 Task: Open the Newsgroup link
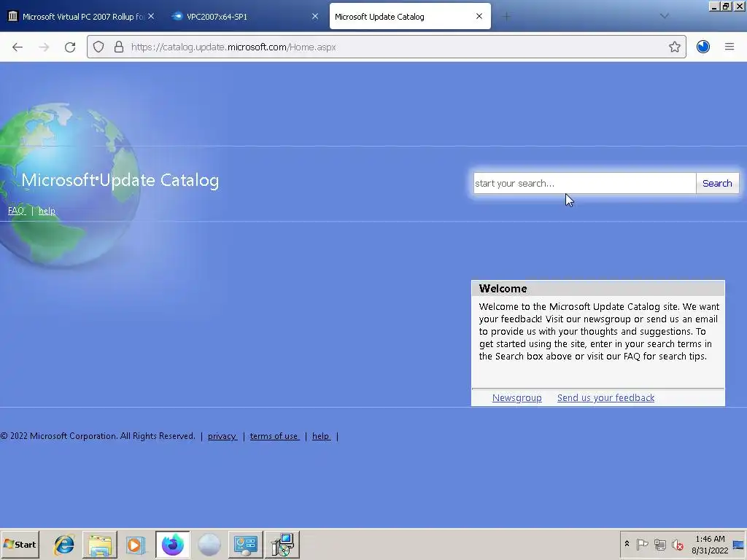(517, 397)
